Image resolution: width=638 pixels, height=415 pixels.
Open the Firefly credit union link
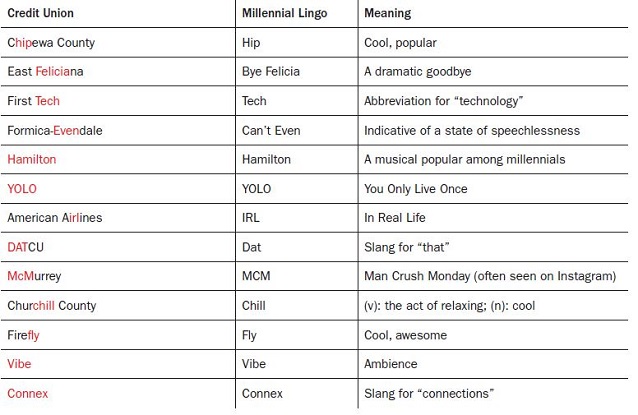tap(24, 335)
